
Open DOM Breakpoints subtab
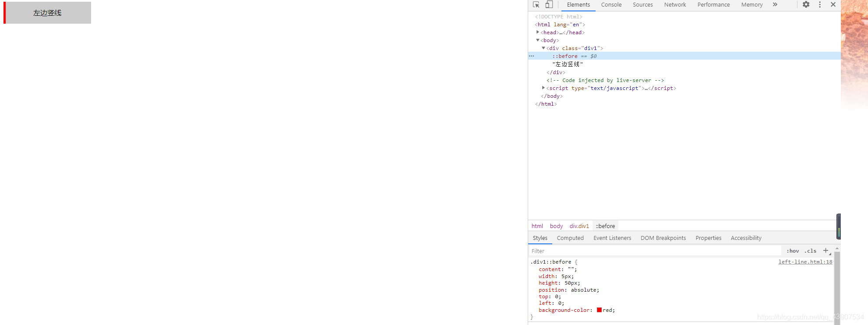coord(663,238)
